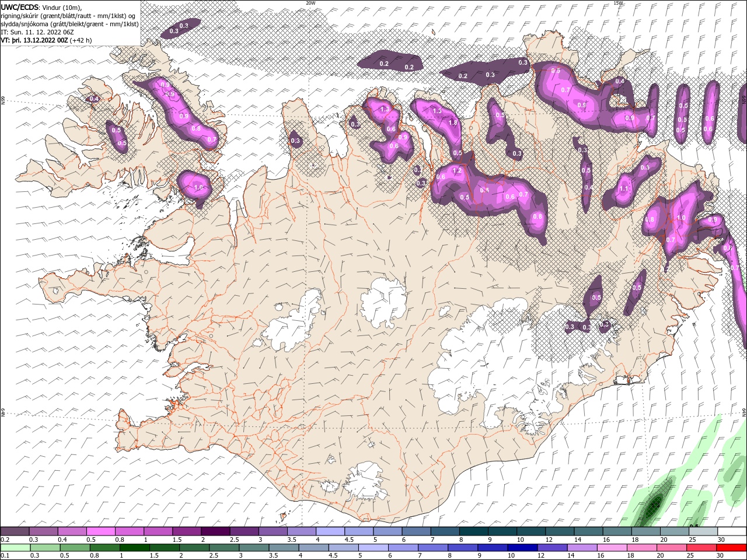
Task: Click the 20W longitude label at the top
Action: pos(310,2)
